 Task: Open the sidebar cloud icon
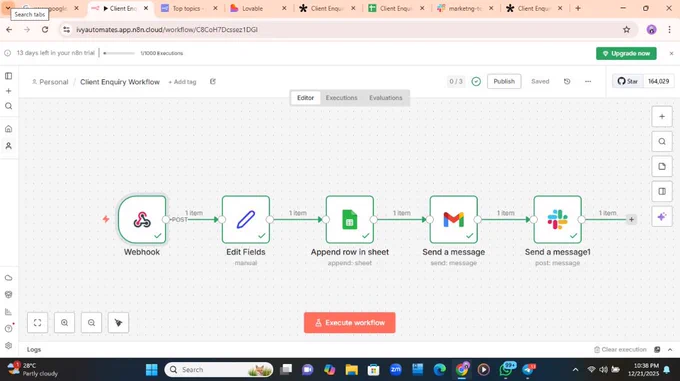pos(8,278)
